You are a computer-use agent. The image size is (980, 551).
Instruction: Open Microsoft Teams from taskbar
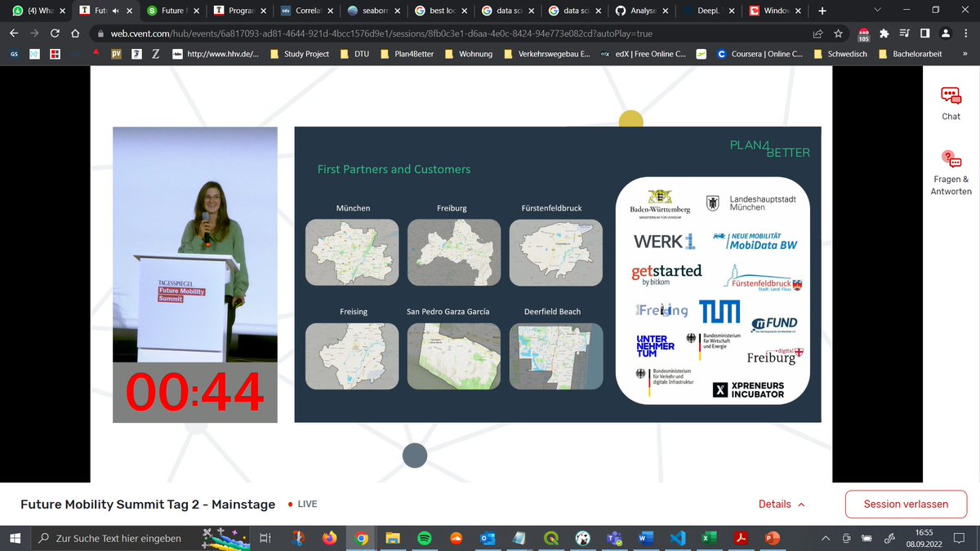[614, 538]
